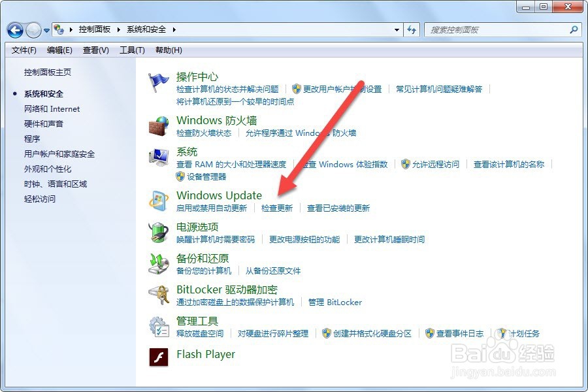Open the 操作中心 heading link
The height and width of the screenshot is (392, 588).
[x=197, y=77]
